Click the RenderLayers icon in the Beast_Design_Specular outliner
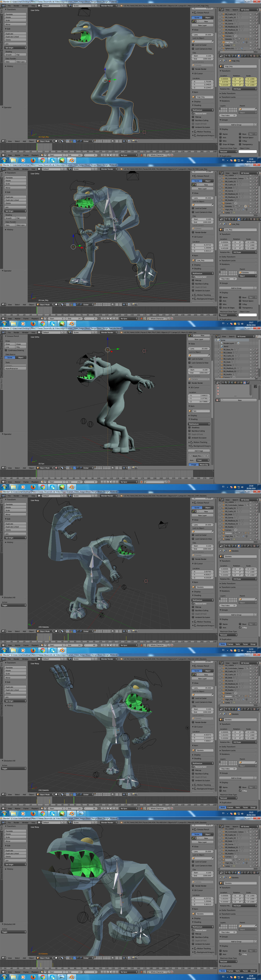 222,343
